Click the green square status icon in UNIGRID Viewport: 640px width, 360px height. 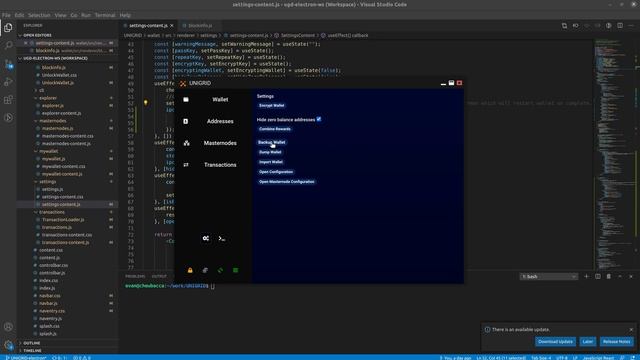pyautogui.click(x=236, y=270)
